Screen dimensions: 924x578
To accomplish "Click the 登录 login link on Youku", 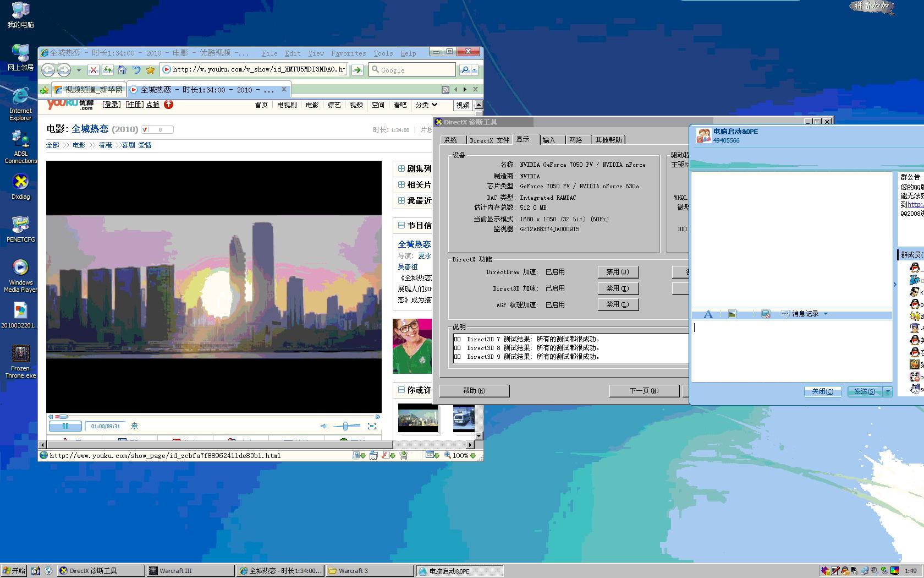I will pyautogui.click(x=112, y=105).
